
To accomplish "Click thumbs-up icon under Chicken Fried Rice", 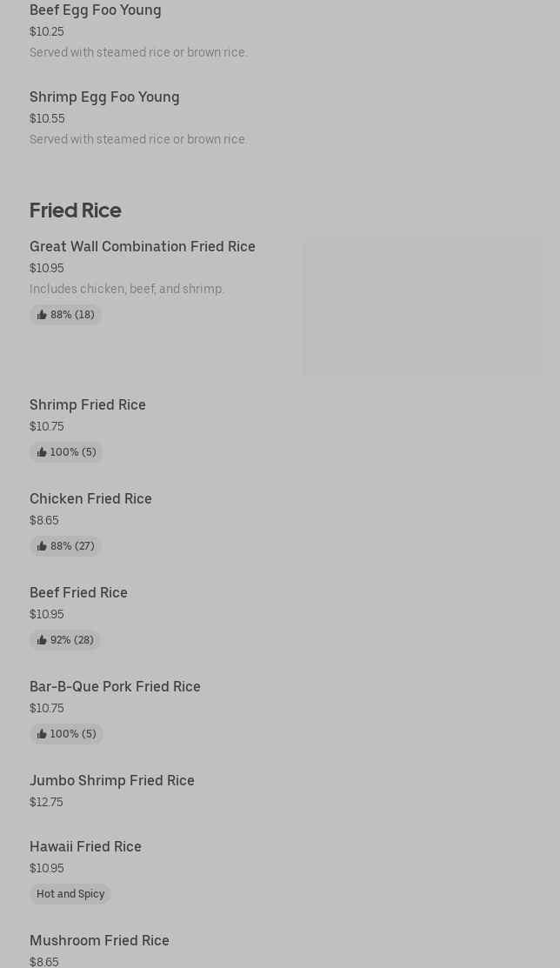I will click(42, 546).
